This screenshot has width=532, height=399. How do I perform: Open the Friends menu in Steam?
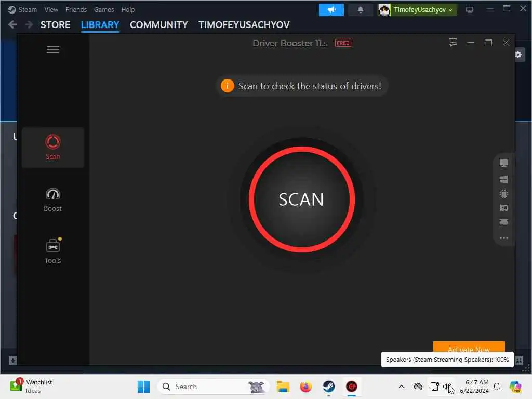[76, 9]
